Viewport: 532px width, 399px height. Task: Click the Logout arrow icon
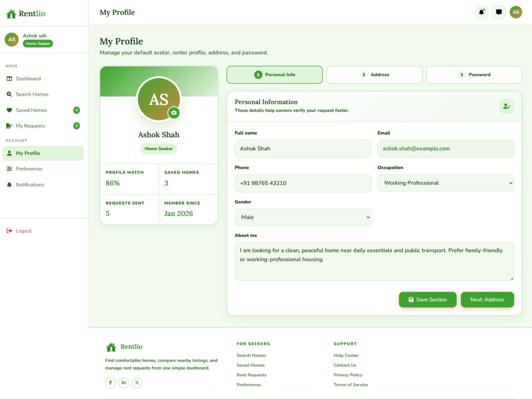[9, 231]
